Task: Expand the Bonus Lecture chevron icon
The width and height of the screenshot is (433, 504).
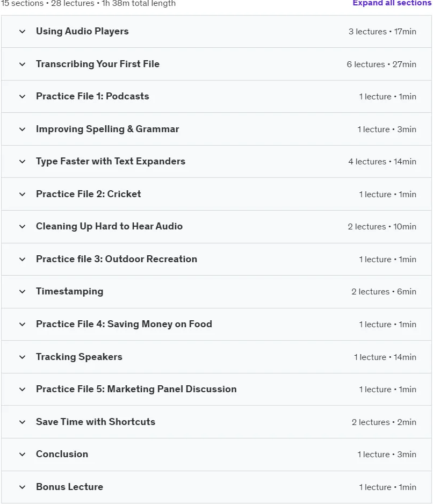Action: click(x=22, y=487)
